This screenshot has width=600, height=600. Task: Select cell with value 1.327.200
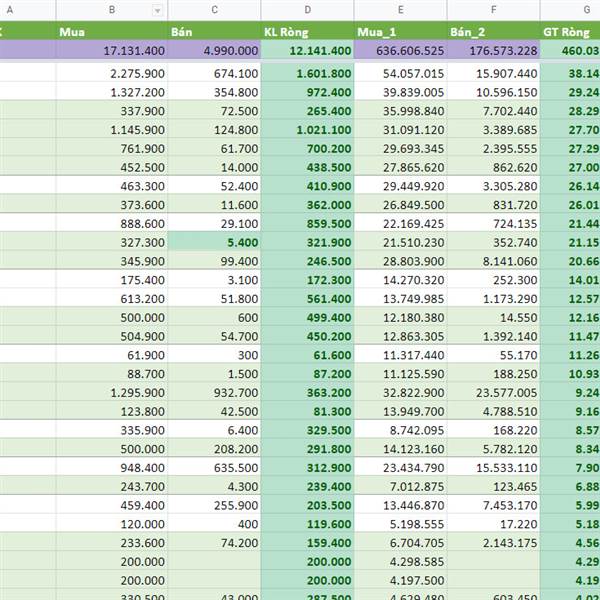[112, 92]
